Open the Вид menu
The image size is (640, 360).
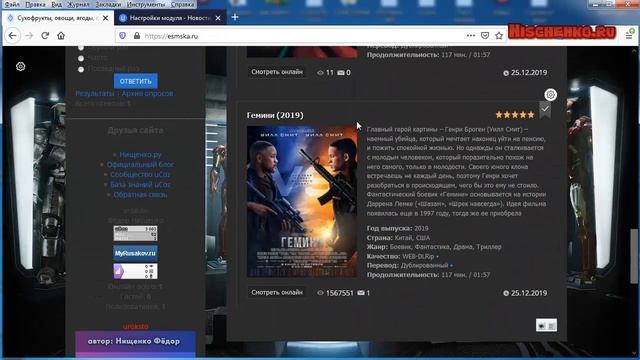tap(56, 4)
